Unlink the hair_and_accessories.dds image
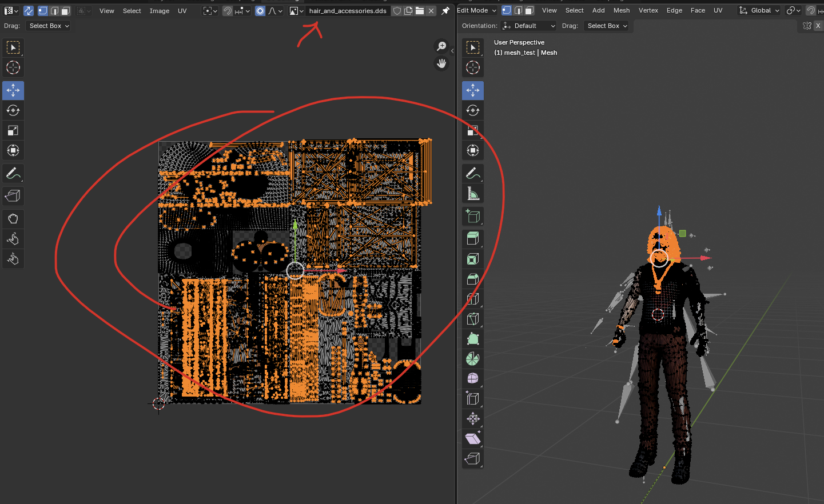 click(431, 11)
